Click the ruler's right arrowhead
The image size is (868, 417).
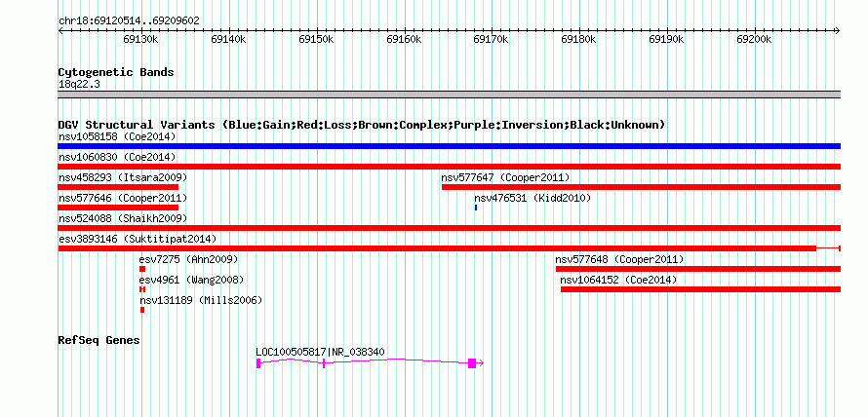point(838,31)
